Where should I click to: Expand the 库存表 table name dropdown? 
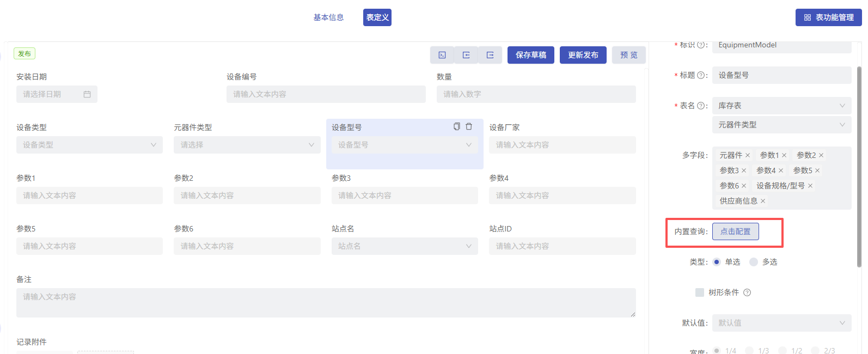(782, 106)
